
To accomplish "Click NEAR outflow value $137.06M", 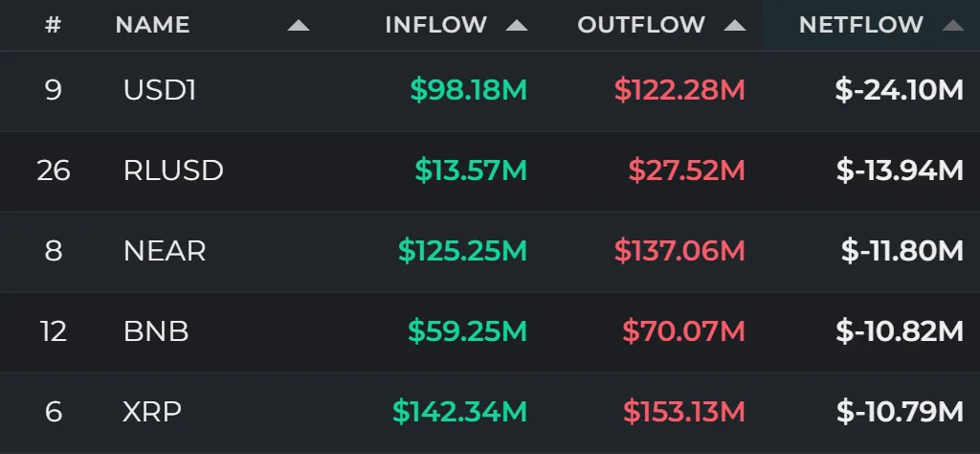I will point(680,251).
